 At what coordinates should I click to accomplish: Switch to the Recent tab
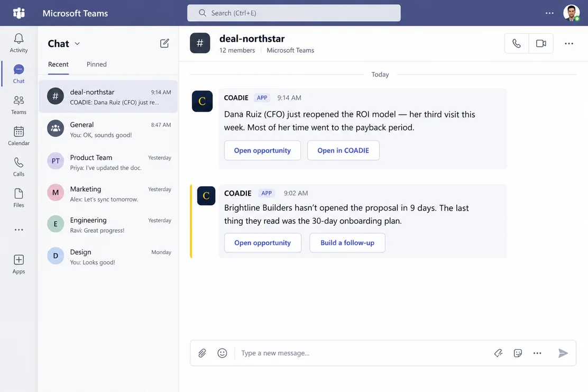coord(58,64)
